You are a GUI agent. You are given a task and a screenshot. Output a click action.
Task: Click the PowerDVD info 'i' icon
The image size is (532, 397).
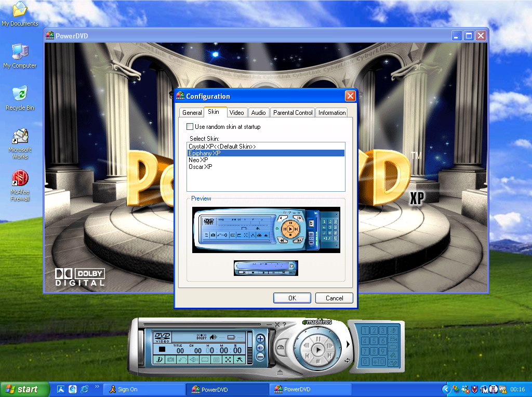coord(161,360)
